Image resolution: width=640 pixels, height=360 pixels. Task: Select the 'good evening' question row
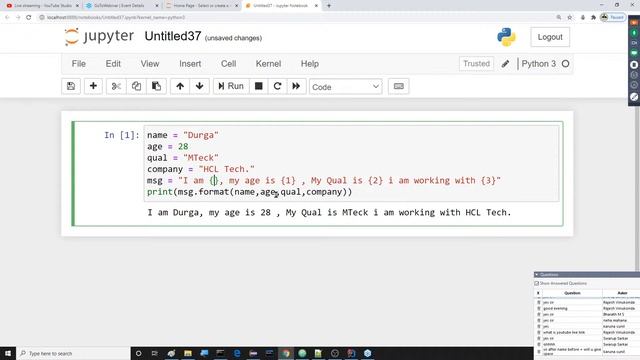click(x=587, y=308)
